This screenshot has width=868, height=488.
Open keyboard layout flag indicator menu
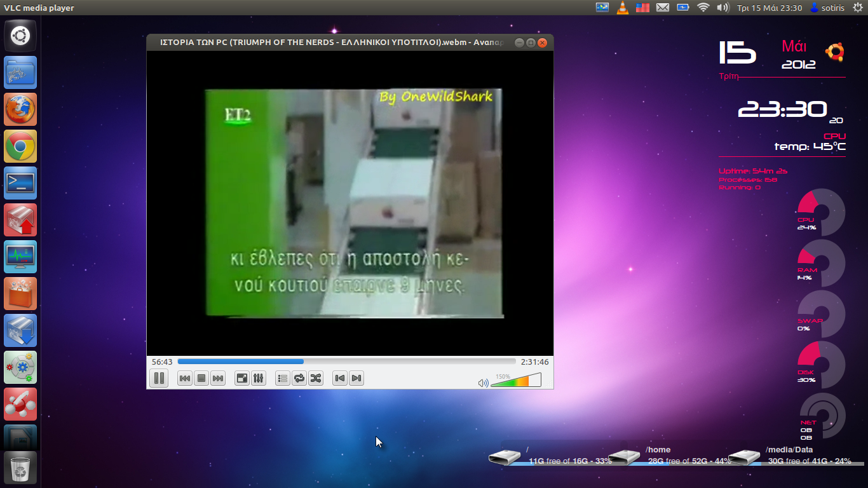[x=642, y=8]
